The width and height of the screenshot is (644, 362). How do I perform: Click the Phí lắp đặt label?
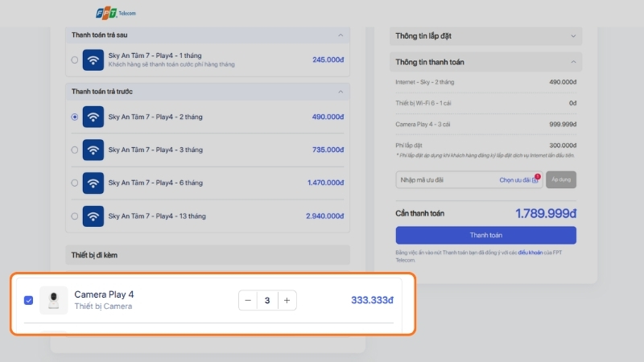click(409, 146)
